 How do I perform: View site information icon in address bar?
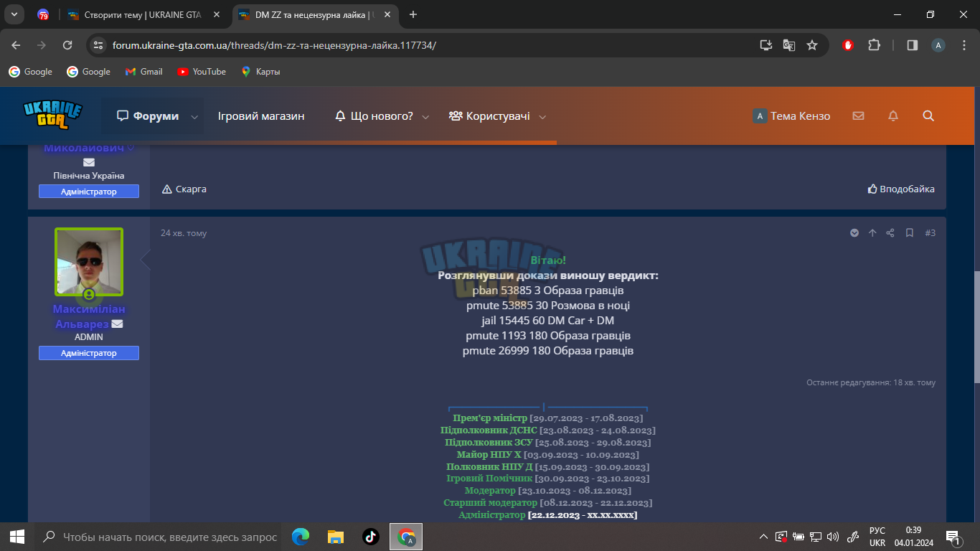tap(99, 44)
